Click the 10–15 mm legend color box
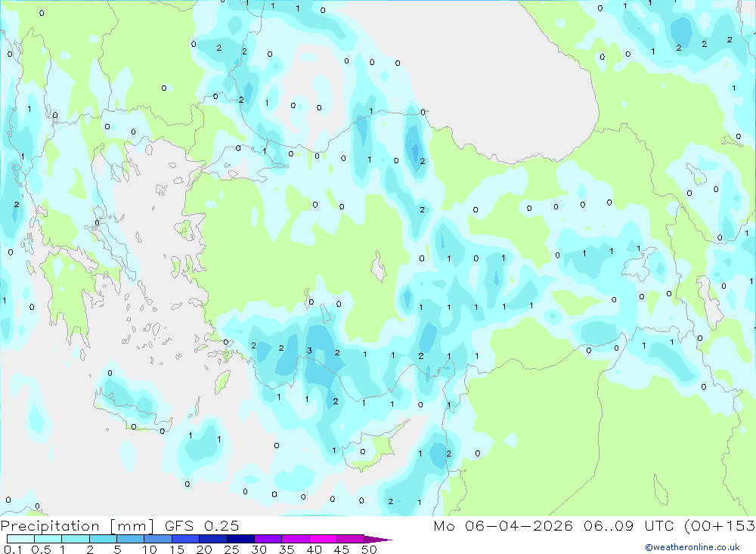756x554 pixels. coord(158,539)
